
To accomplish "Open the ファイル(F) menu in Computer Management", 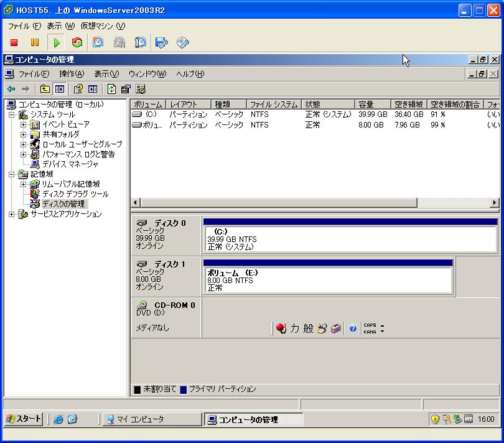I will (34, 74).
